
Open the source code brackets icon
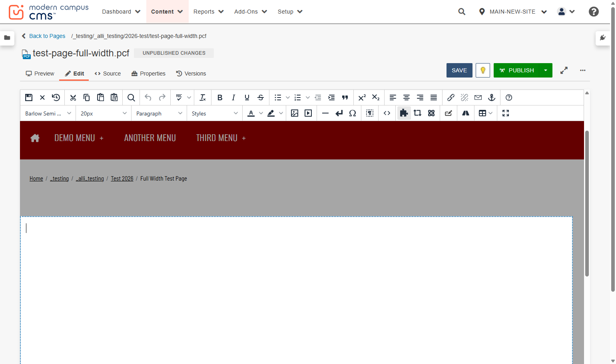[387, 113]
